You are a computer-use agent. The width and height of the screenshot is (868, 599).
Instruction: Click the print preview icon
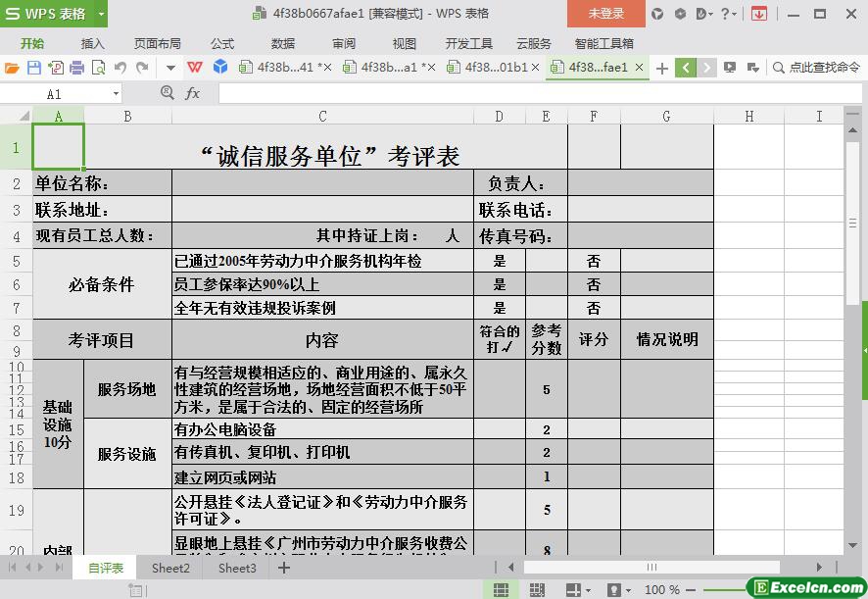(98, 68)
